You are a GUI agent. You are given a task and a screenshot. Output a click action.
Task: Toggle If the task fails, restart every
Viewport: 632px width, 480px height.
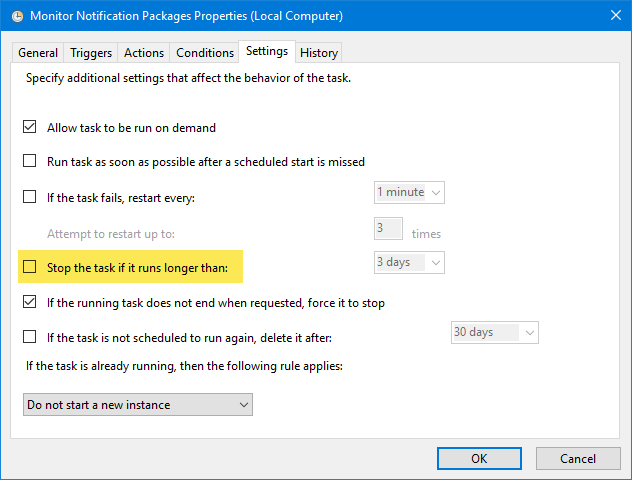[x=29, y=197]
